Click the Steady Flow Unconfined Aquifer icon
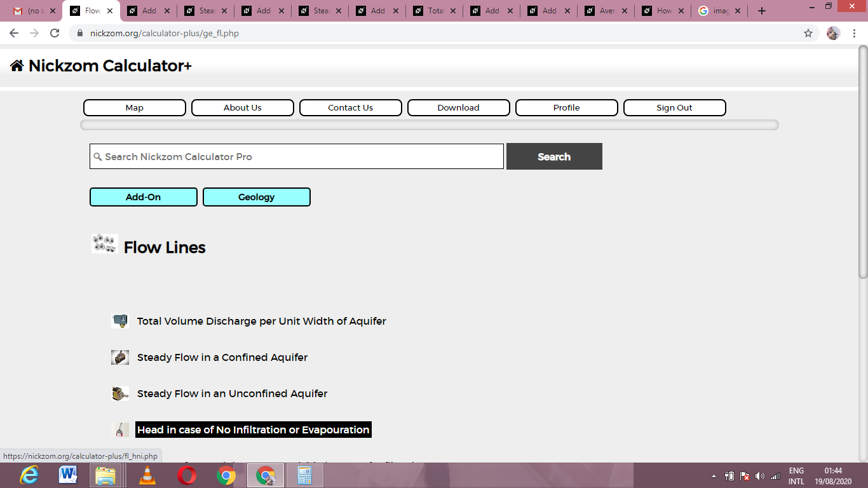Viewport: 868px width, 488px height. point(120,393)
